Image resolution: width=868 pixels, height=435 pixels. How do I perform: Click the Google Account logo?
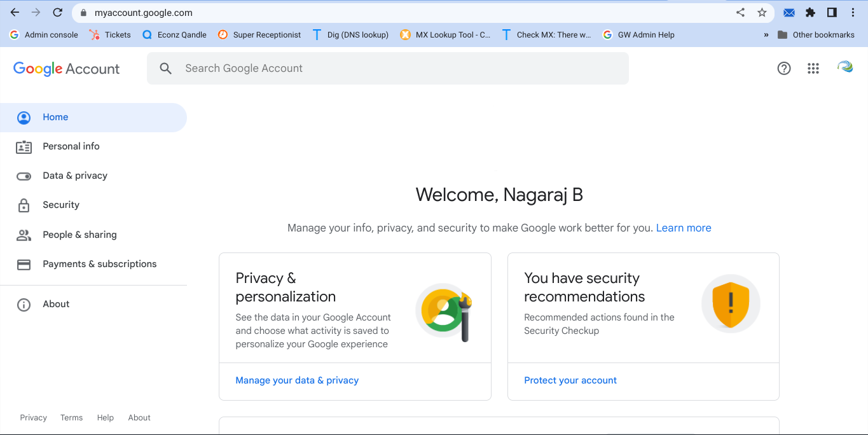point(67,69)
